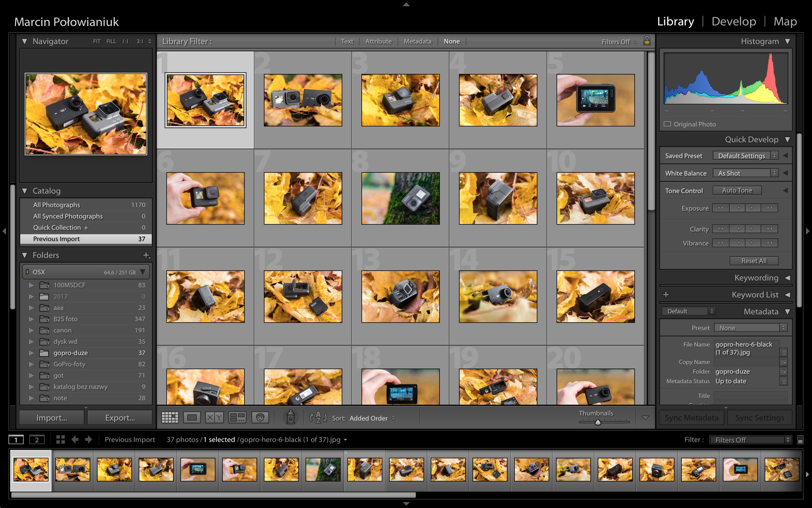
Task: Set Navigator zoom to FIT
Action: coord(97,41)
